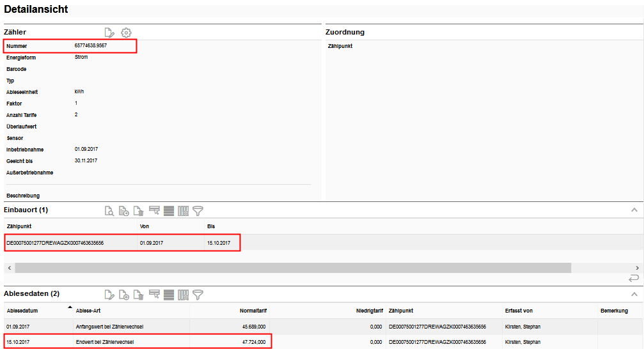Viewport: 644px width, 349px height.
Task: Open the Zähler settings gear
Action: [x=126, y=33]
